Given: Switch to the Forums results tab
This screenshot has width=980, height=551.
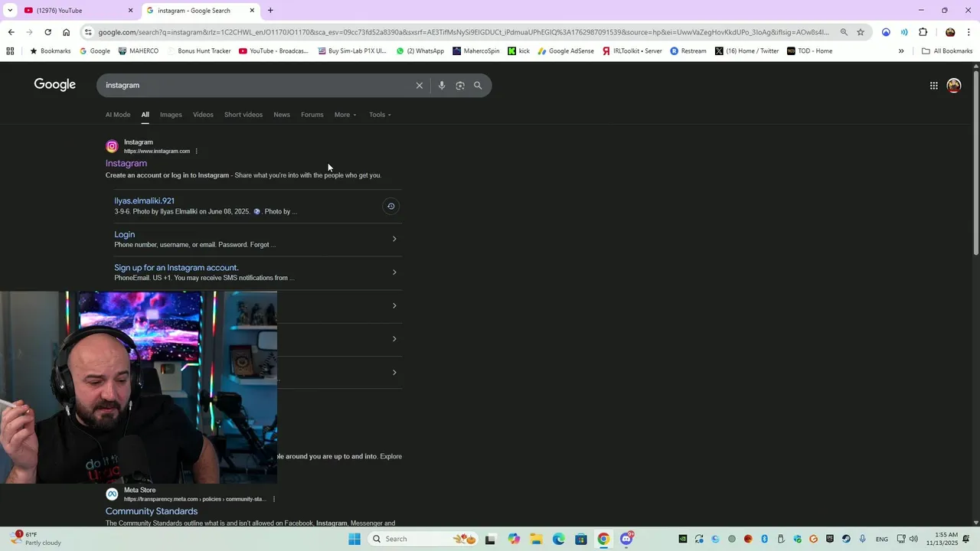Looking at the screenshot, I should [x=312, y=115].
